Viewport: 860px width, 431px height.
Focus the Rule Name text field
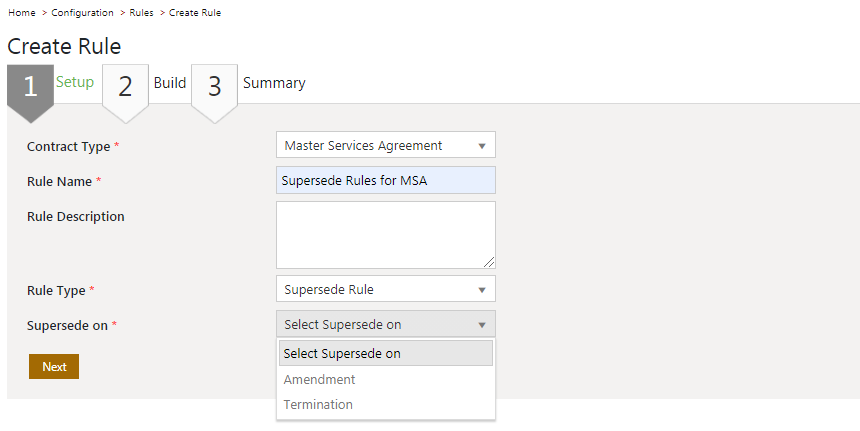click(385, 181)
